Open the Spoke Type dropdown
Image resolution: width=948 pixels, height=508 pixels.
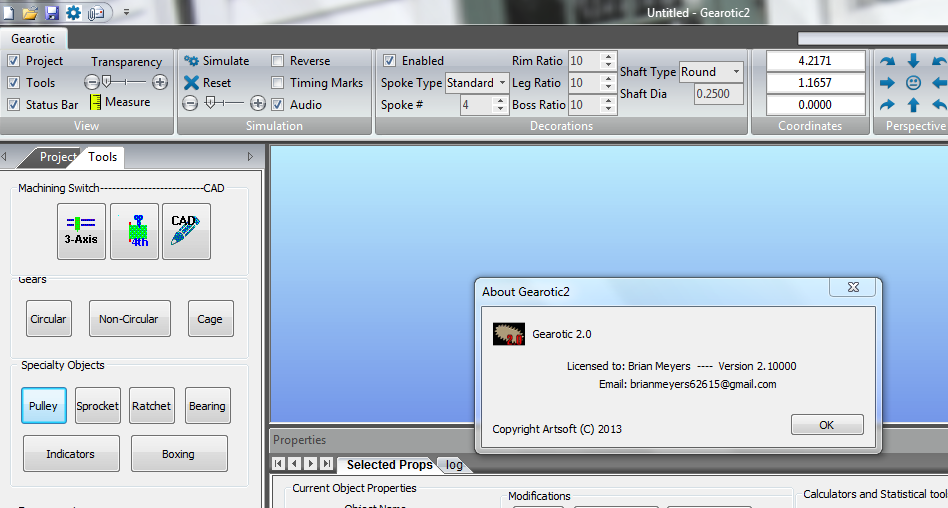[x=502, y=83]
